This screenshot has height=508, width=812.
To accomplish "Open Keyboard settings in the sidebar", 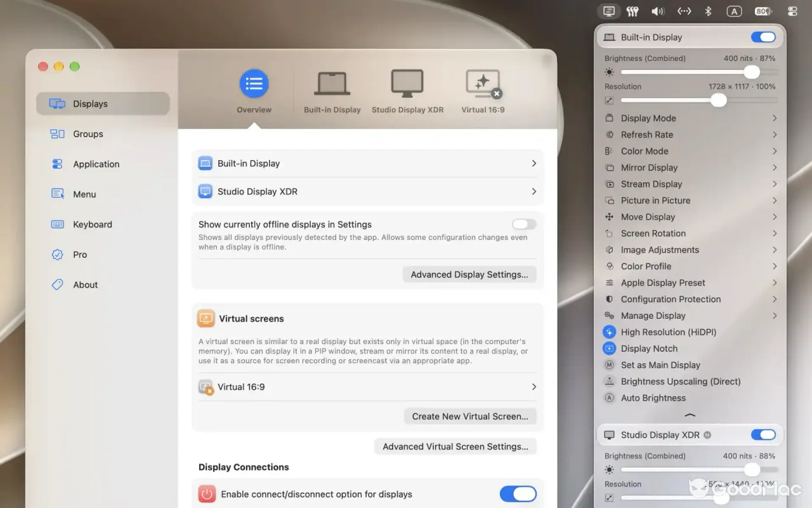I will pyautogui.click(x=103, y=224).
